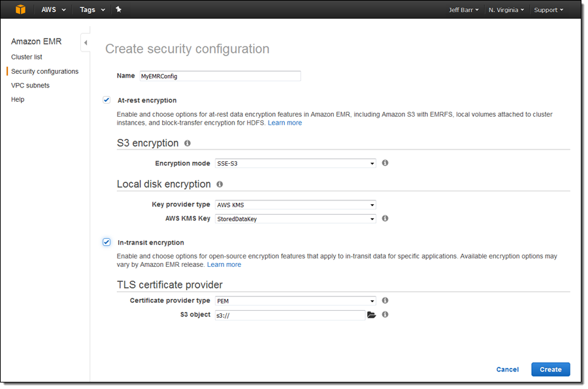588x389 pixels.
Task: Click info icon next to Certificate provider type
Action: 385,301
